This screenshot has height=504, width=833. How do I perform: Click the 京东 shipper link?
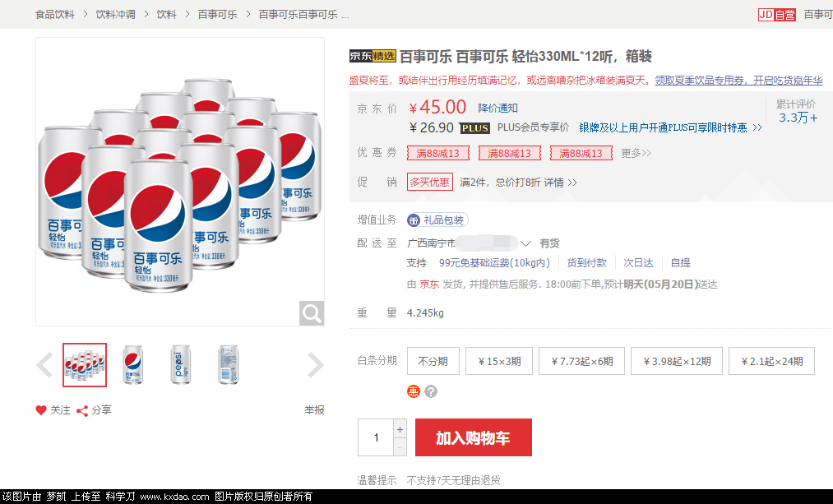[429, 284]
